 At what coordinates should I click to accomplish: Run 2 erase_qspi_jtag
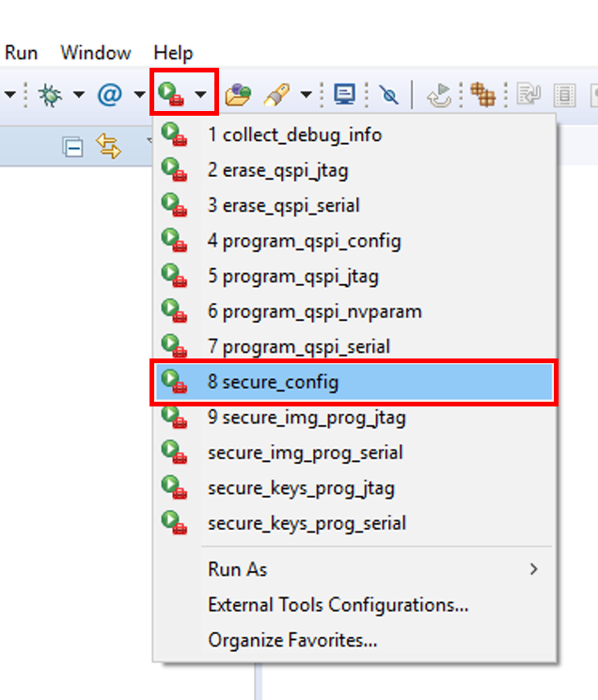[x=354, y=170]
